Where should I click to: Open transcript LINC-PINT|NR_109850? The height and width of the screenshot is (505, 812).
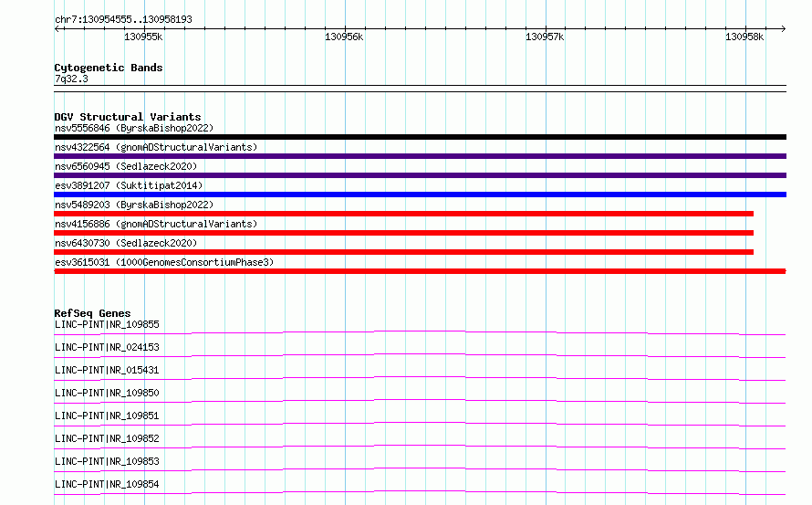point(107,393)
